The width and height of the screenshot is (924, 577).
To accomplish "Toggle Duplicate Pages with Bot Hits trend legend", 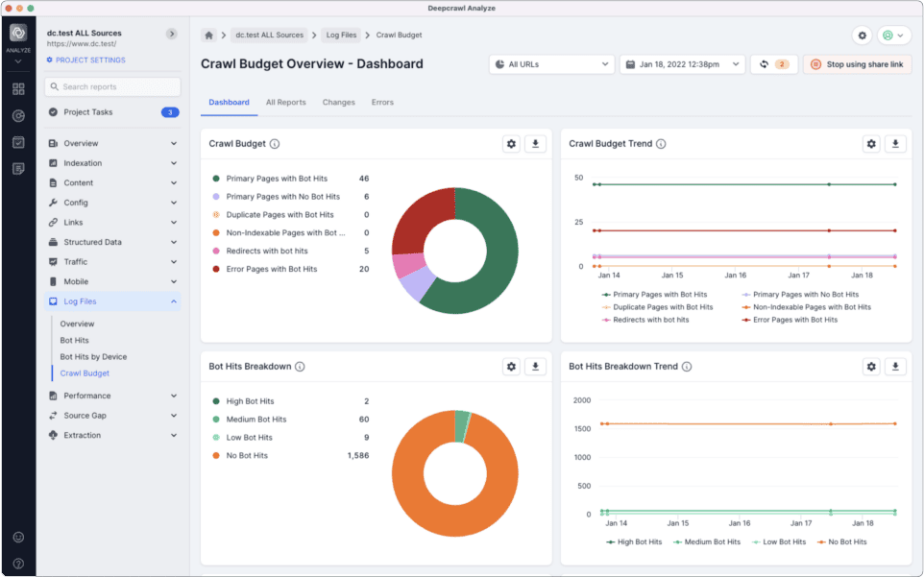I will tap(657, 307).
